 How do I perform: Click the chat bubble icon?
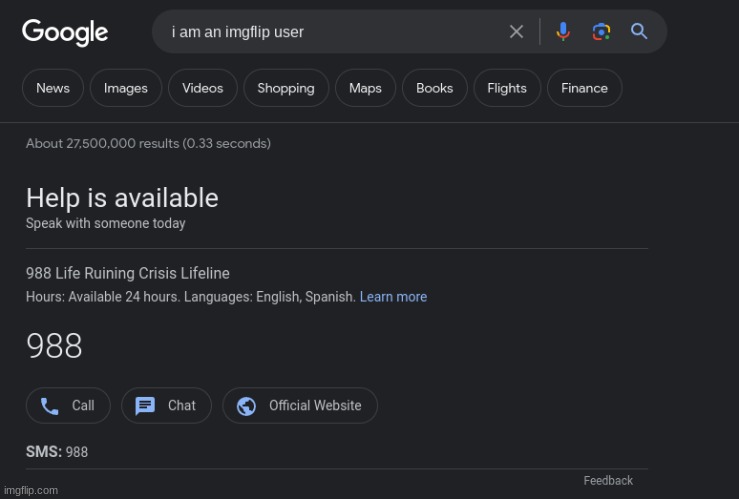145,406
